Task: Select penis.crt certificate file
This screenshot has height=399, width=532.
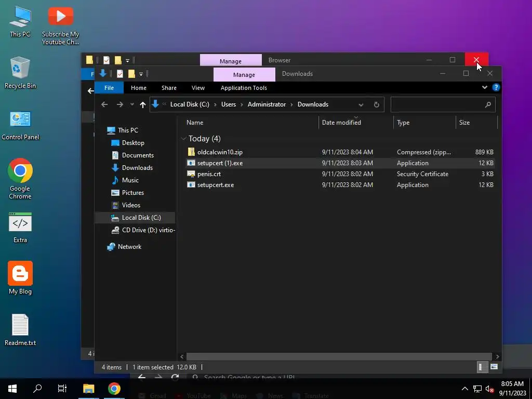Action: pos(340,174)
